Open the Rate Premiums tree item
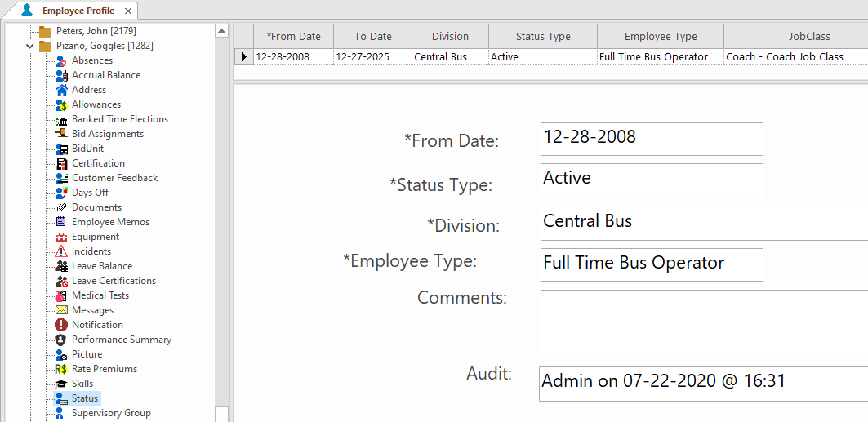 [x=104, y=369]
